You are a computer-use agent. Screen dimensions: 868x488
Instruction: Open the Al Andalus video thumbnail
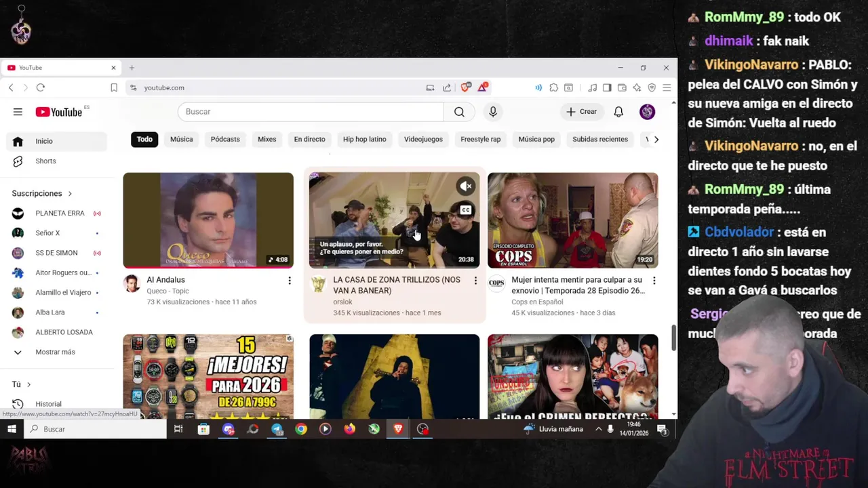point(208,220)
